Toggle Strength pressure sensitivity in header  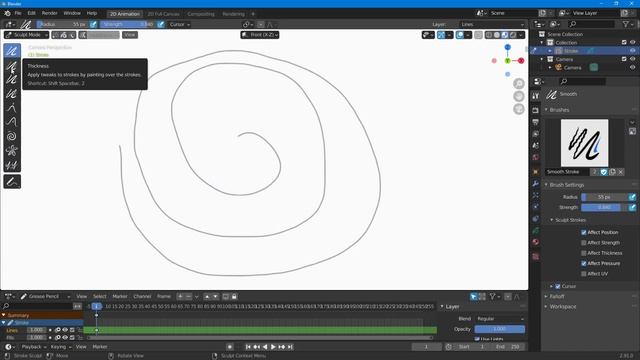click(x=161, y=24)
